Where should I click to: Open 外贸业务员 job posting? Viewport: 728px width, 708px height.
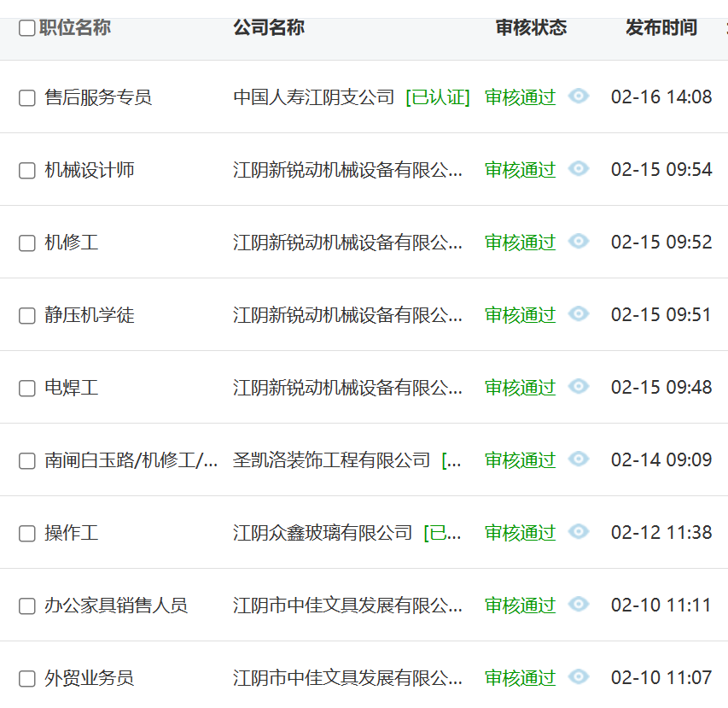(x=90, y=678)
